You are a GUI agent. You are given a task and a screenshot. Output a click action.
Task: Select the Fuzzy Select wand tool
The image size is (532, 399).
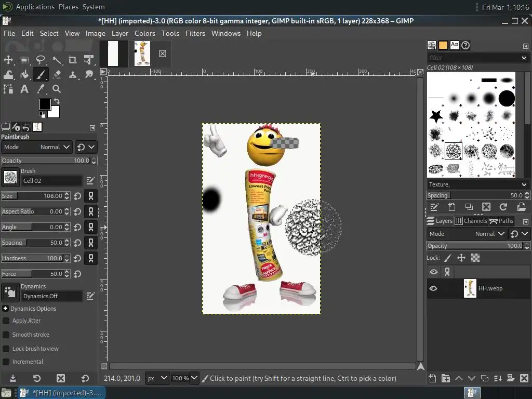[x=57, y=60]
